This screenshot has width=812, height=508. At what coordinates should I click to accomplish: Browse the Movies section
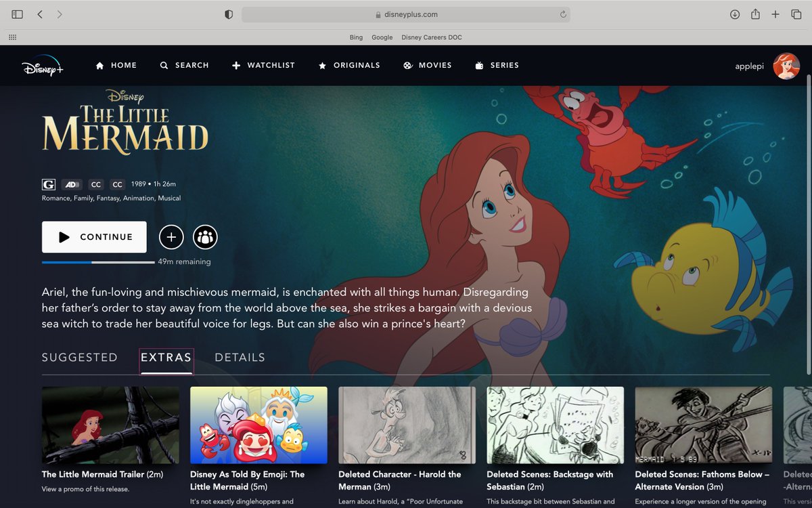click(428, 66)
